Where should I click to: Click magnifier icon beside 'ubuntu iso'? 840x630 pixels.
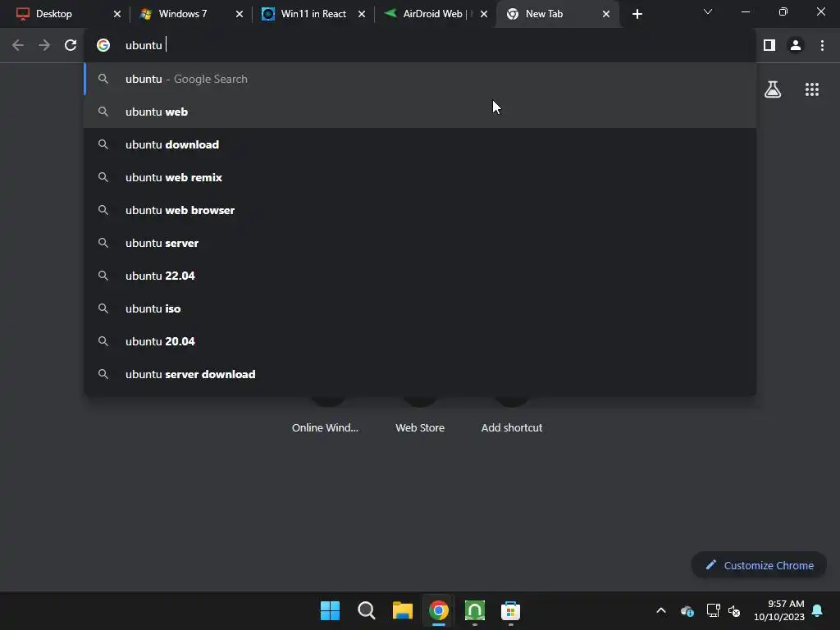[x=103, y=308]
